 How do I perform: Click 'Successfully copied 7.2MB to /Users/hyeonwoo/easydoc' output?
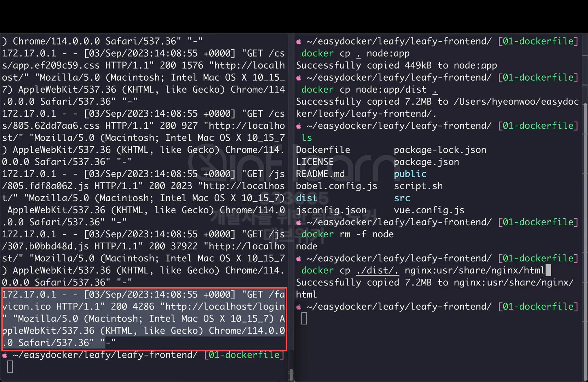click(x=437, y=102)
